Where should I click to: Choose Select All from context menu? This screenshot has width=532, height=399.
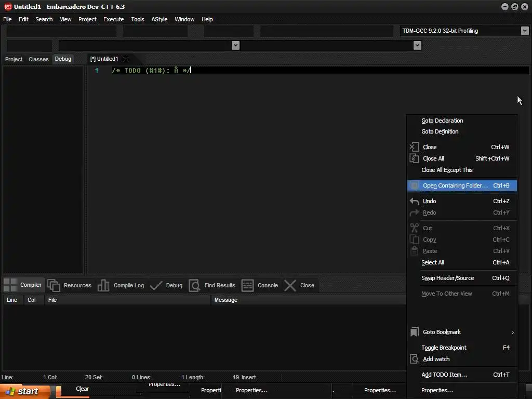462,262
